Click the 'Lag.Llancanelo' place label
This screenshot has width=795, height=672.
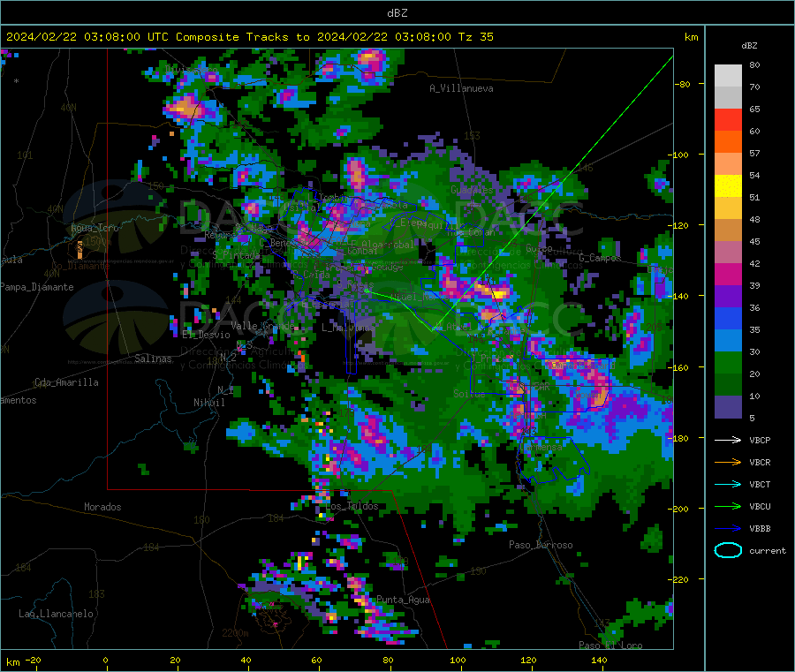56,614
